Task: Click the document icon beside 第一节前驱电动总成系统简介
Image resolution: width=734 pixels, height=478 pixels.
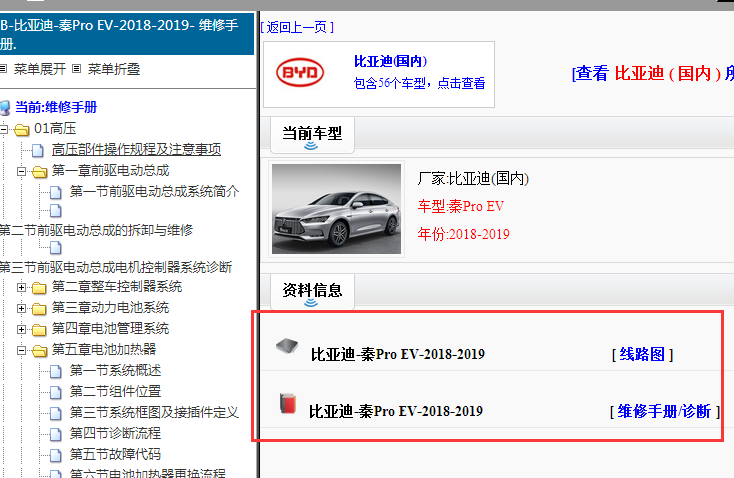Action: (56, 192)
